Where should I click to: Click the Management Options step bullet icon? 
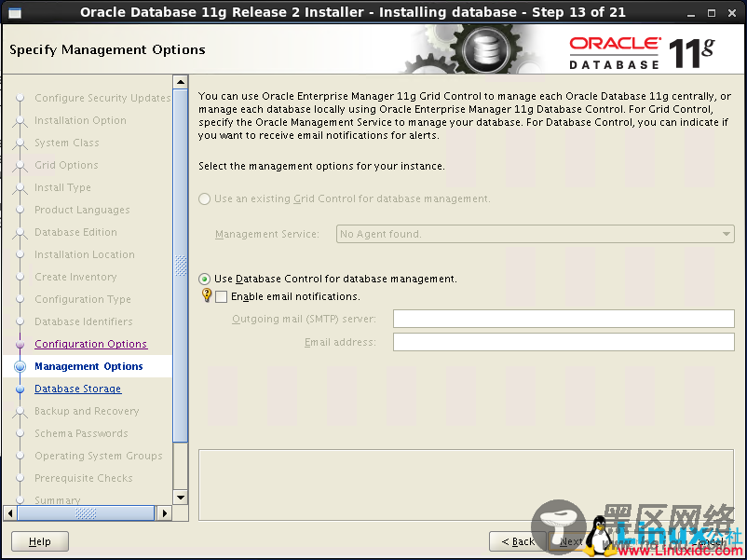(x=20, y=366)
